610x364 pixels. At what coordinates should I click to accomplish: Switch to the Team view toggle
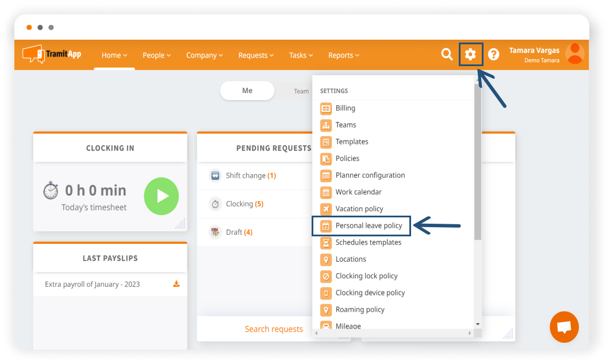pyautogui.click(x=301, y=91)
